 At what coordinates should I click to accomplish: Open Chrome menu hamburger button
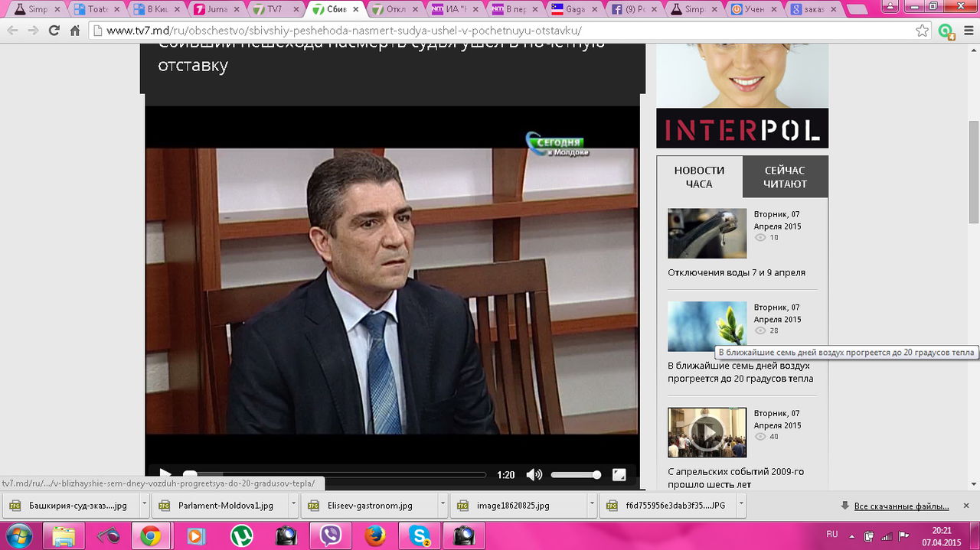[x=967, y=31]
